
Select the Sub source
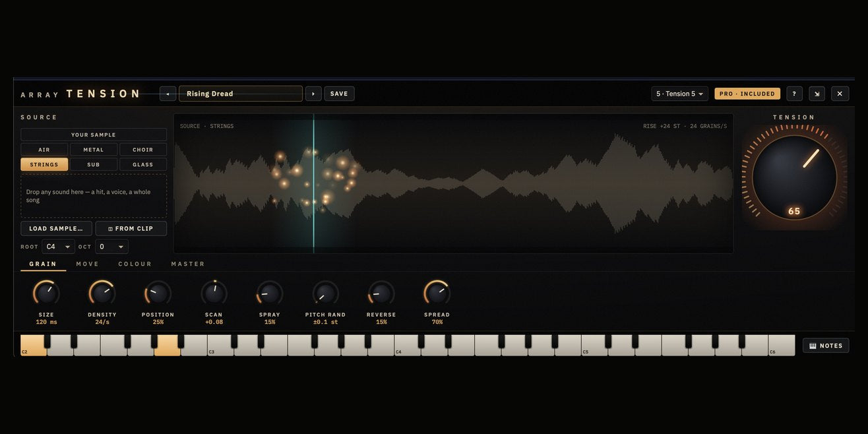[94, 165]
